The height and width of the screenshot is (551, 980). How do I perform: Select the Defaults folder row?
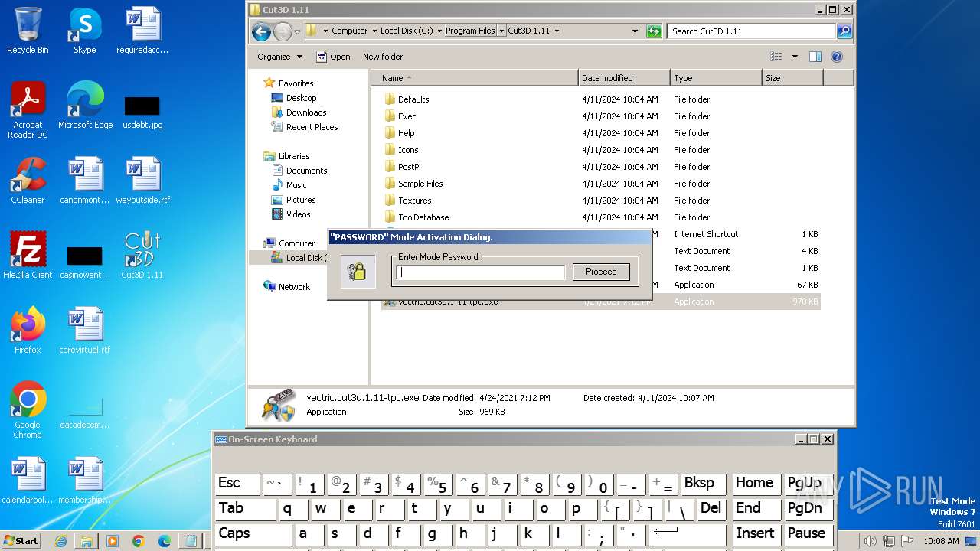[601, 99]
